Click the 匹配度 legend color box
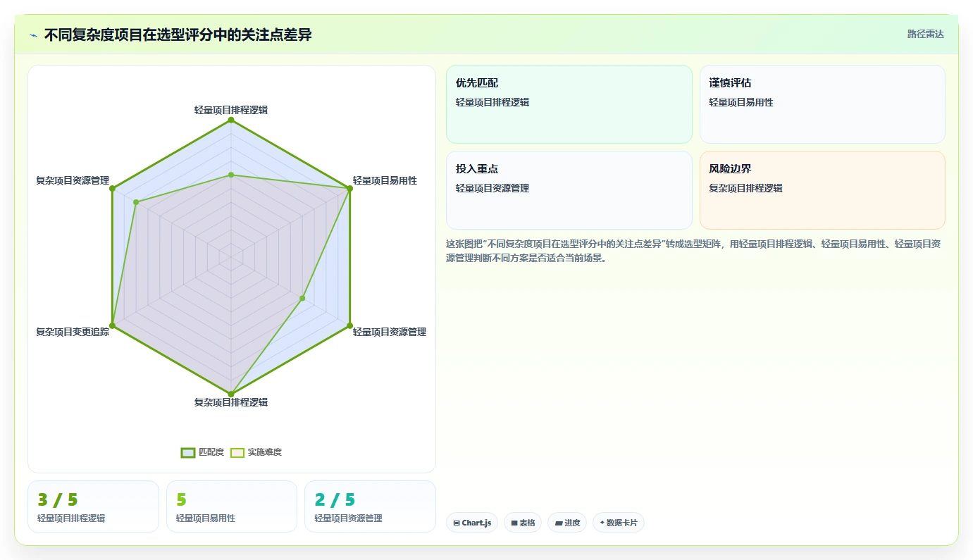Screen dimensions: 973x560 pos(187,452)
